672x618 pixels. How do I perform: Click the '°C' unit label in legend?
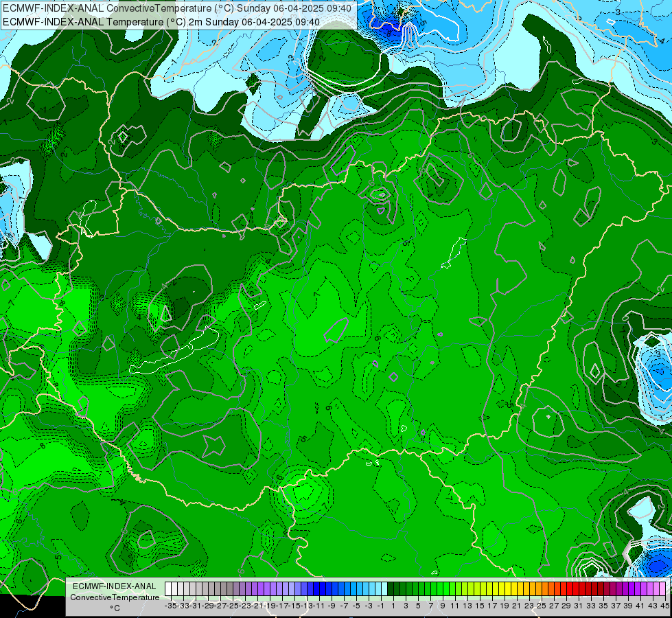[115, 608]
